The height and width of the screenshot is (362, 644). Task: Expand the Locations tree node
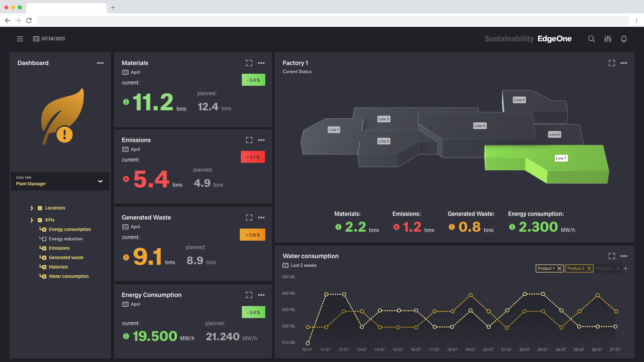point(32,208)
